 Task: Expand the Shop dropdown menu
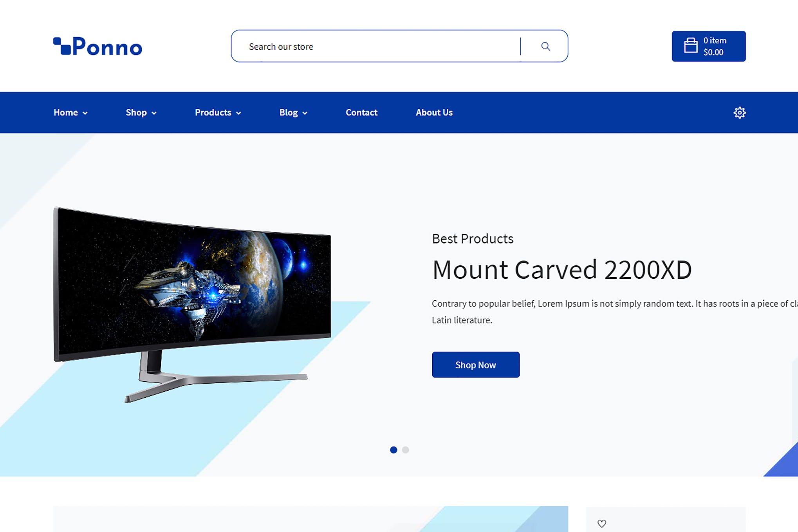click(x=141, y=112)
